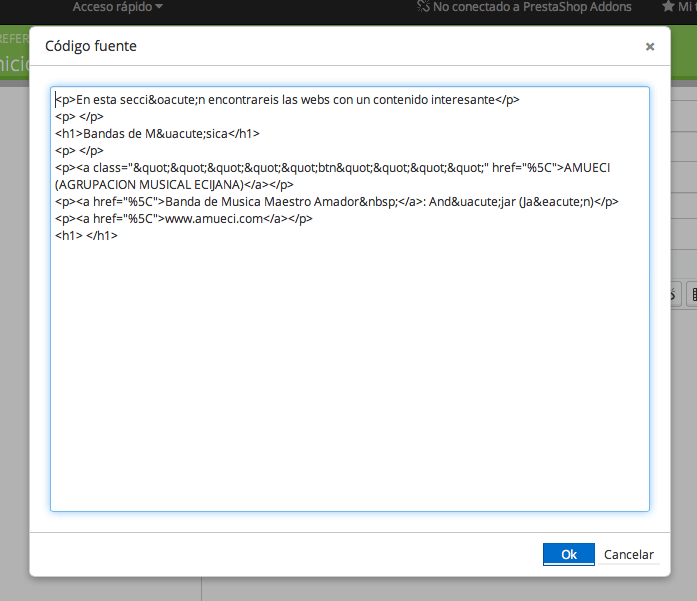Close the Código fuente dialog with the X
697x601 pixels.
point(650,47)
